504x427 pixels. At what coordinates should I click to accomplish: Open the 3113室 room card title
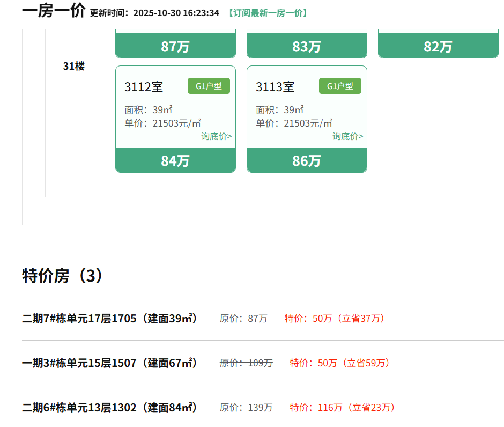coord(275,87)
